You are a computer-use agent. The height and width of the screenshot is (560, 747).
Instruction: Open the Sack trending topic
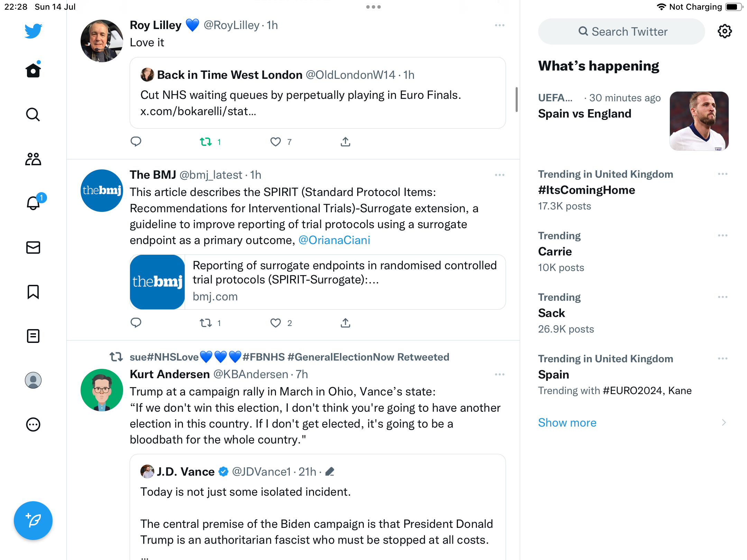(x=552, y=313)
